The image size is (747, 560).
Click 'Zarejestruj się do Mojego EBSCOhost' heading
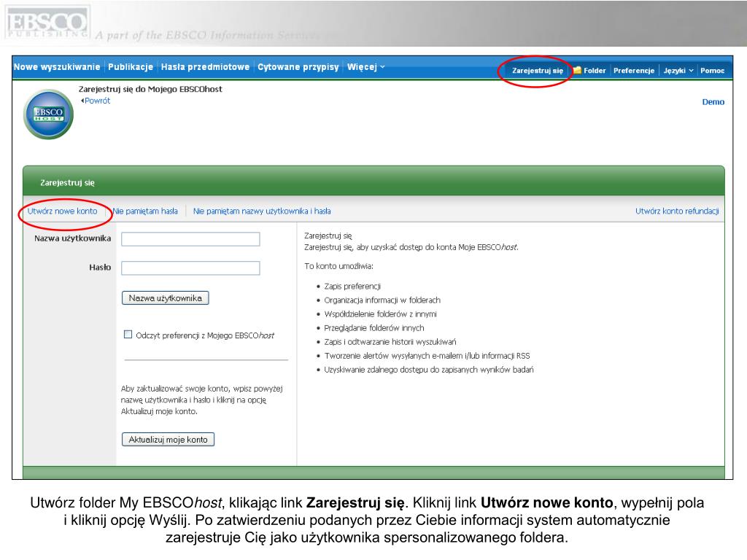(150, 89)
